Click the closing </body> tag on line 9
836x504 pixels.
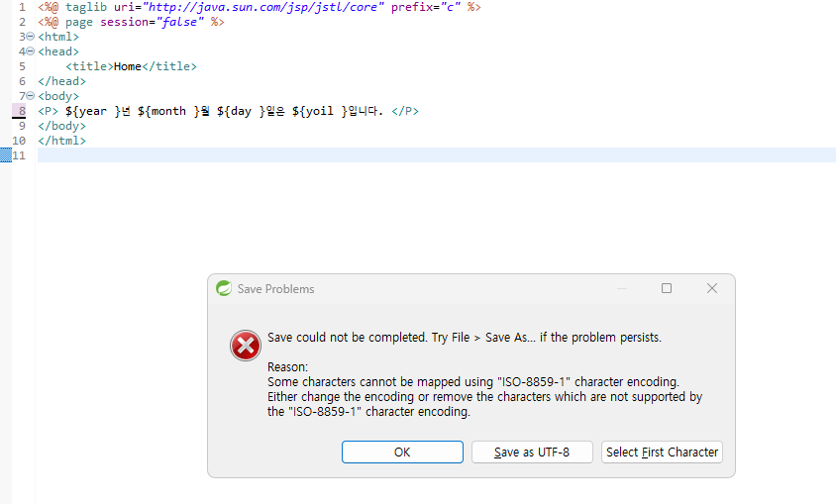click(61, 126)
